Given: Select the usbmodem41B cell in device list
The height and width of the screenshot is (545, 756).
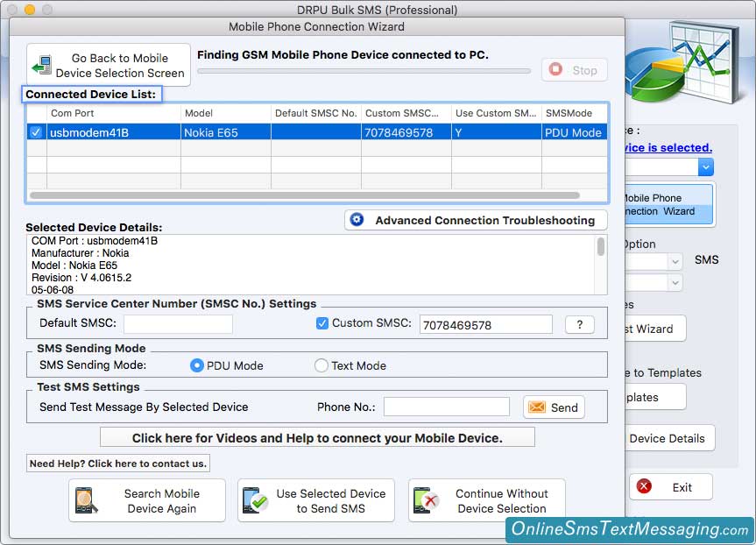Looking at the screenshot, I should pyautogui.click(x=114, y=132).
